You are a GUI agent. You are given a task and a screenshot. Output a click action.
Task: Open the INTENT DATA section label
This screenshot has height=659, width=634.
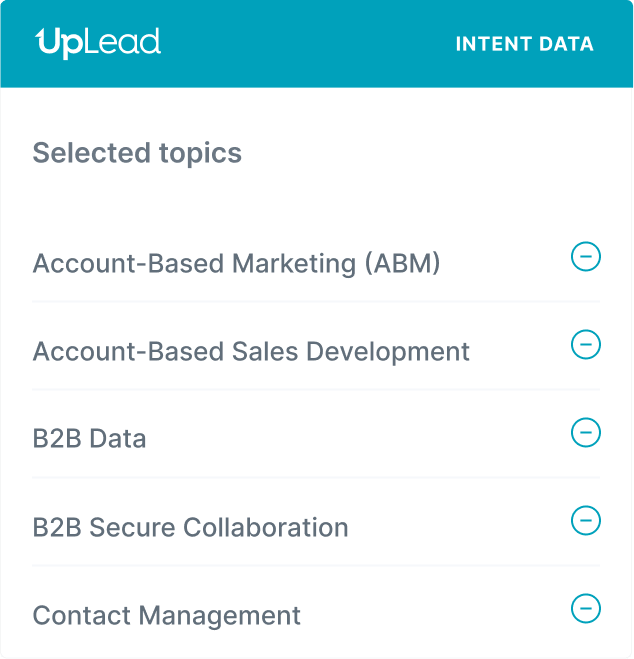point(524,44)
